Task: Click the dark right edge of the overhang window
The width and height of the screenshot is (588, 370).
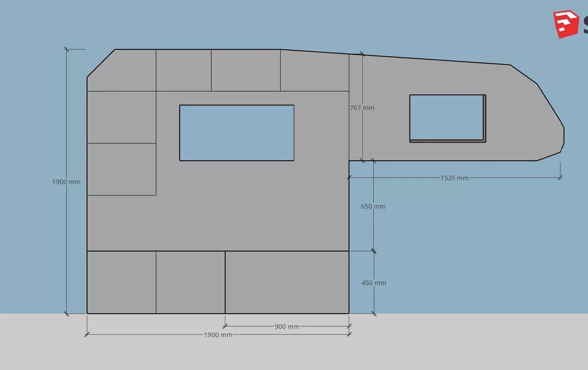Action: point(485,118)
